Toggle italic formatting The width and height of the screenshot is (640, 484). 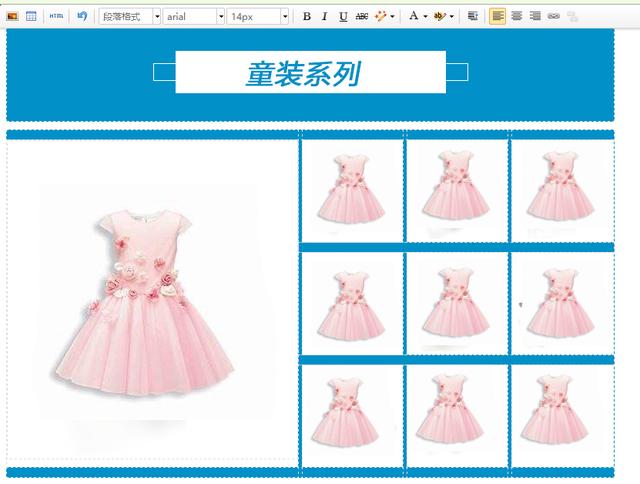[x=324, y=16]
